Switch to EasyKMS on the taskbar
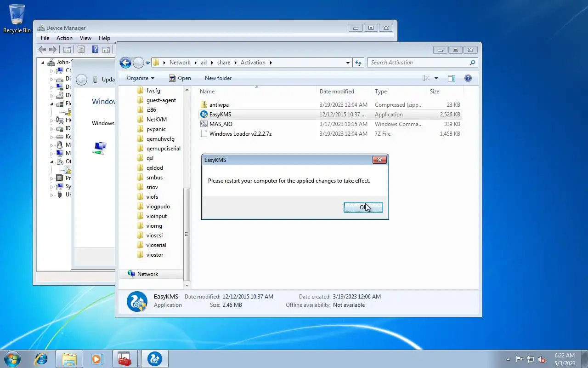The width and height of the screenshot is (588, 368). pos(154,359)
